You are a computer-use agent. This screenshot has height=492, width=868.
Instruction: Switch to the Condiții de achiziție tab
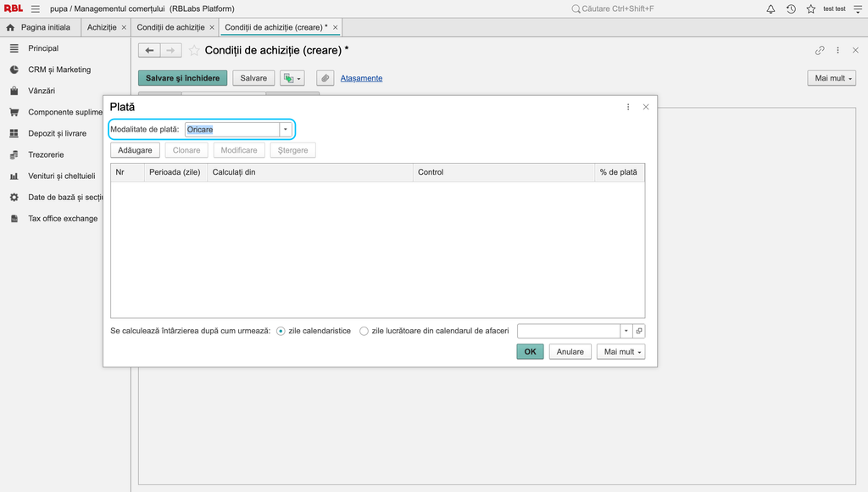tap(170, 27)
